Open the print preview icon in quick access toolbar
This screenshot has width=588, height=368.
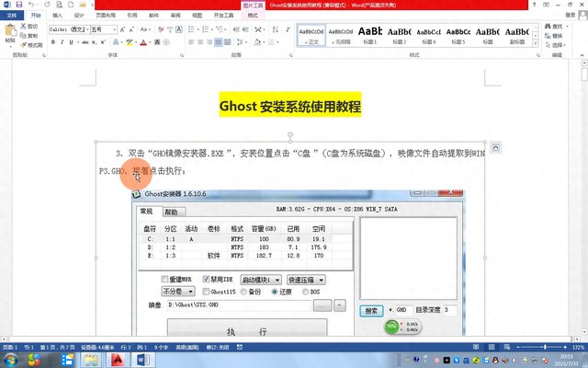point(59,5)
